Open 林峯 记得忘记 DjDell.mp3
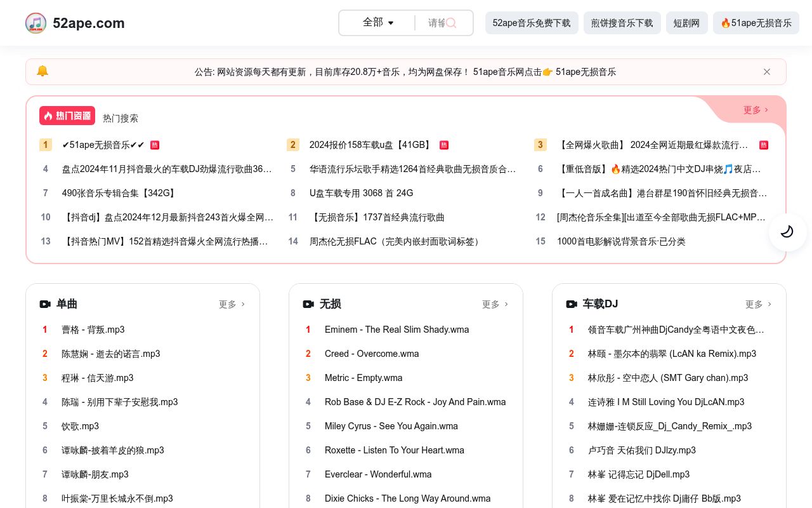The image size is (812, 508). coord(639,474)
